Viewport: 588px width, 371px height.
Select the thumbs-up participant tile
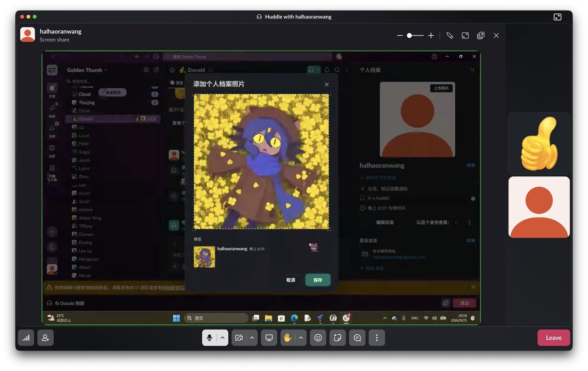pos(539,143)
